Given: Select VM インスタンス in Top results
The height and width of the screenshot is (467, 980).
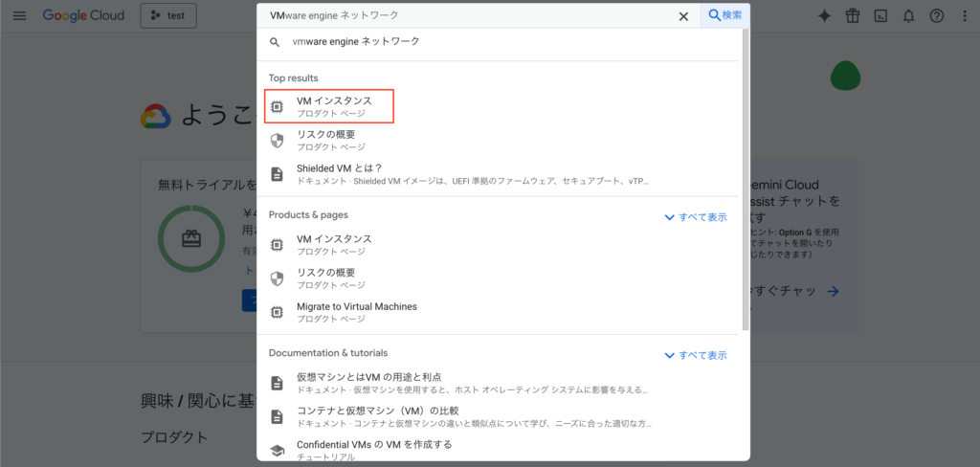Looking at the screenshot, I should (x=331, y=106).
